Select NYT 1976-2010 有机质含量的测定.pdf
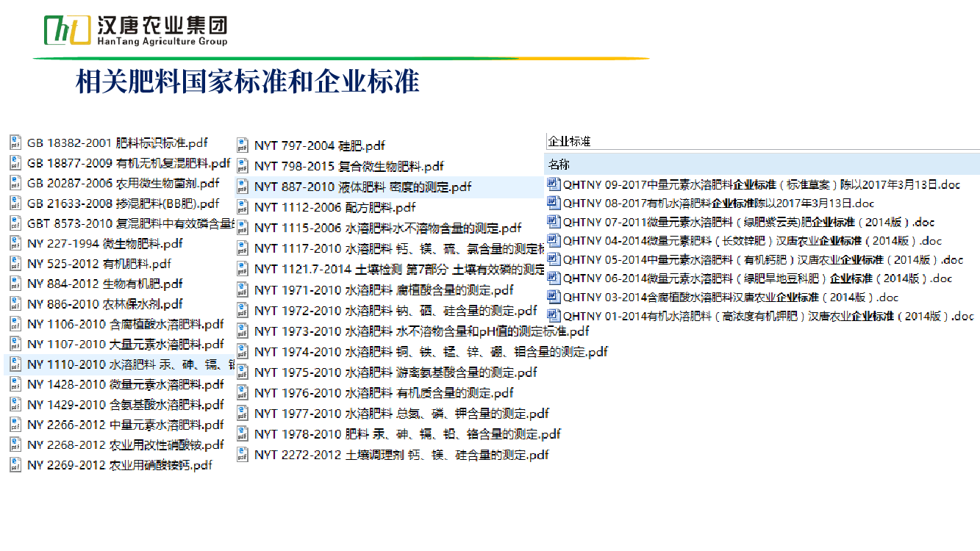 coord(384,393)
